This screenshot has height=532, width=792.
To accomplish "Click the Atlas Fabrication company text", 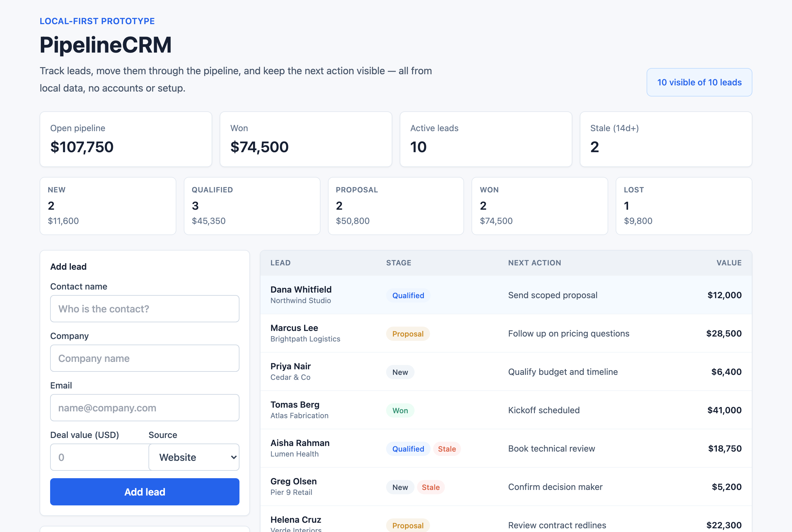I will click(x=299, y=416).
